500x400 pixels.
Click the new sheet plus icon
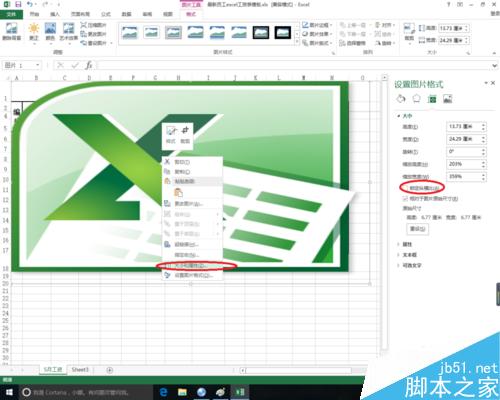pos(109,370)
